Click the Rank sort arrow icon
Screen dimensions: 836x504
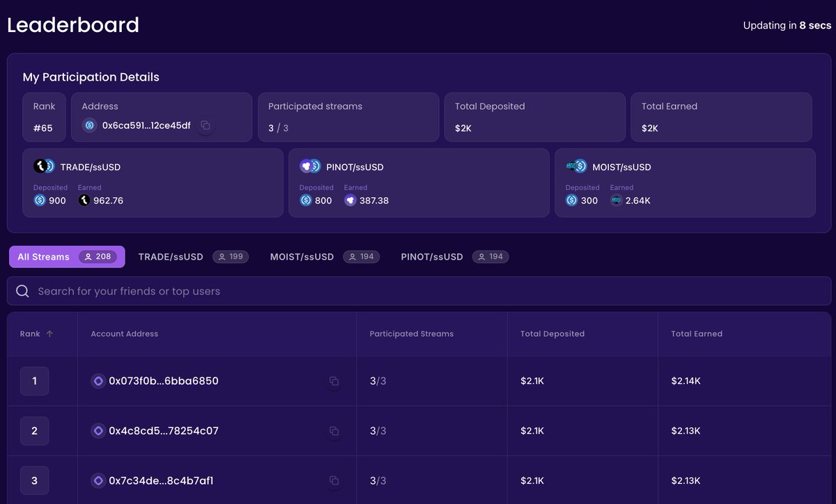49,334
